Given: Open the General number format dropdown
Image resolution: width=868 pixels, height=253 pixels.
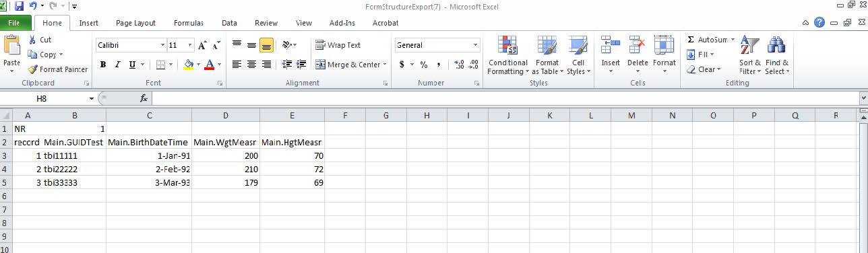Looking at the screenshot, I should click(x=475, y=45).
